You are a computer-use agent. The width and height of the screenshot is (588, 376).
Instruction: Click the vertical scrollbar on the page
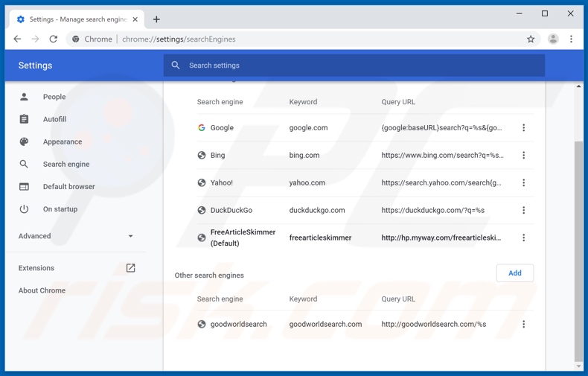[578, 246]
